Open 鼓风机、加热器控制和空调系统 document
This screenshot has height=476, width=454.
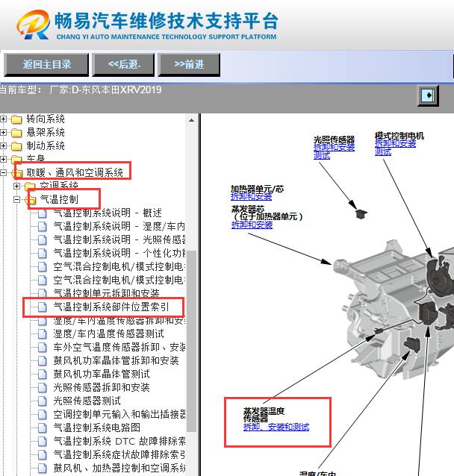tap(119, 468)
